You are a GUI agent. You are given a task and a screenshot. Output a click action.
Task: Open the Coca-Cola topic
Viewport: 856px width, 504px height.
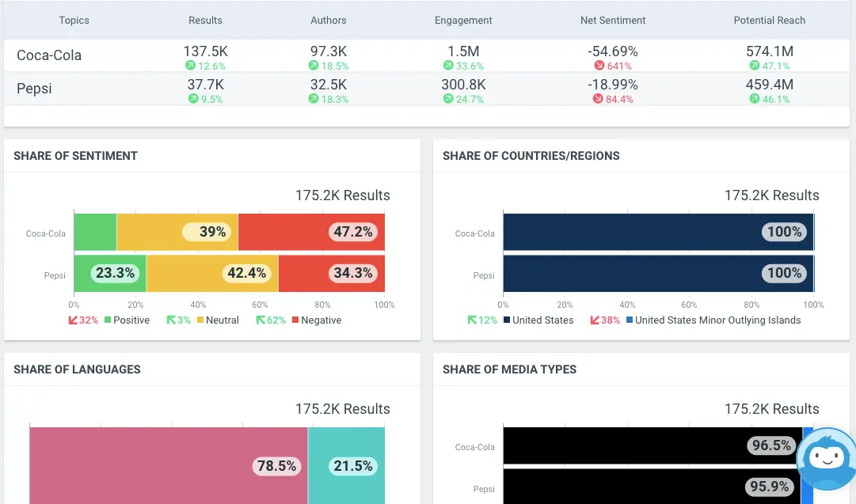click(48, 55)
